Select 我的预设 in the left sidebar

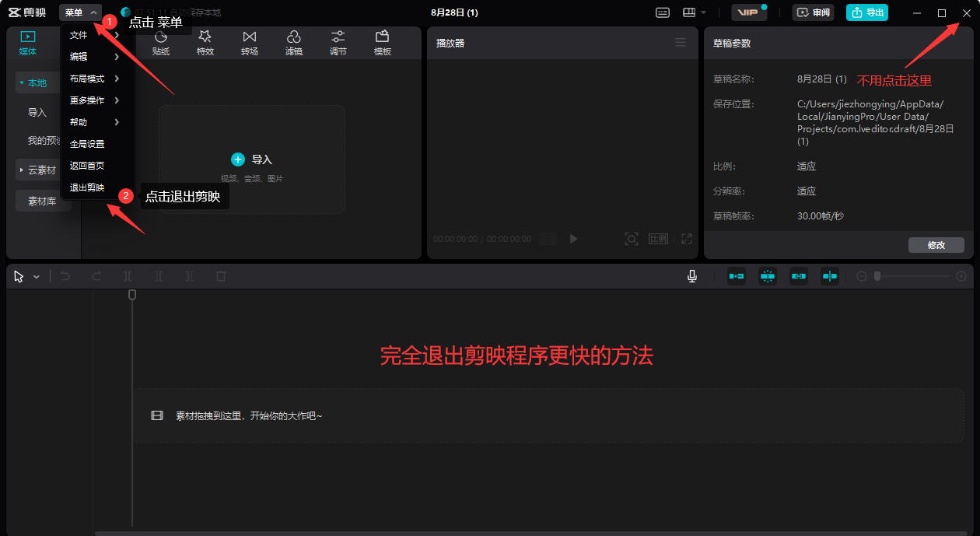[44, 141]
